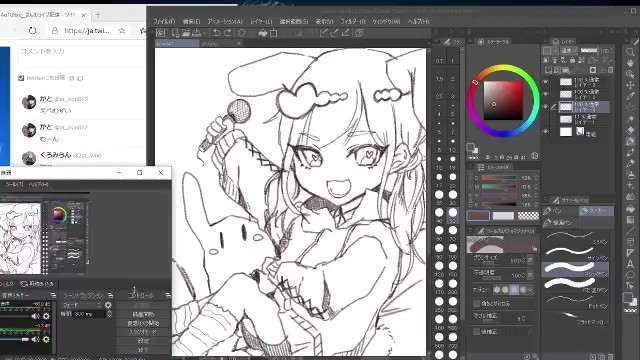Pick the Eyedropper tool

click(630, 96)
